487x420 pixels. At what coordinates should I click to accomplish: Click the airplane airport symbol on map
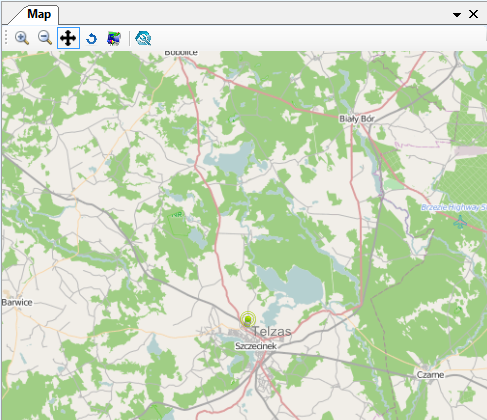[x=460, y=222]
